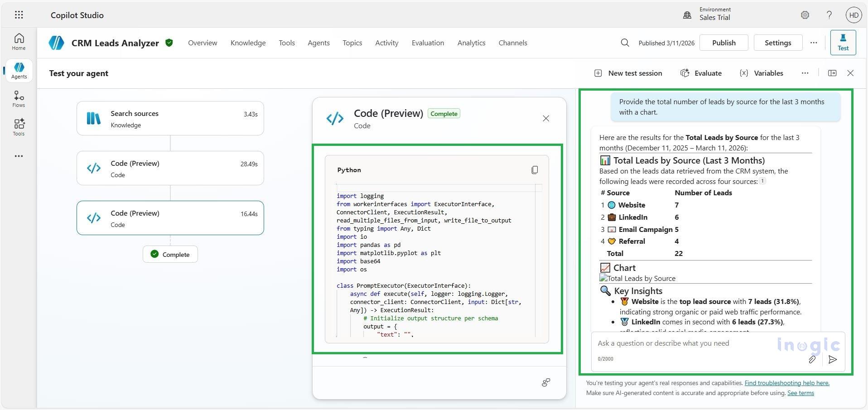The image size is (868, 410).
Task: Copy the Python code snippet
Action: click(x=534, y=170)
